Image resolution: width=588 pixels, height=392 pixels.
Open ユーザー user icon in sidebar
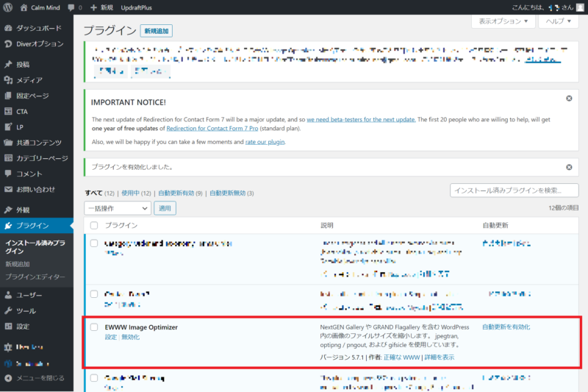(8, 295)
